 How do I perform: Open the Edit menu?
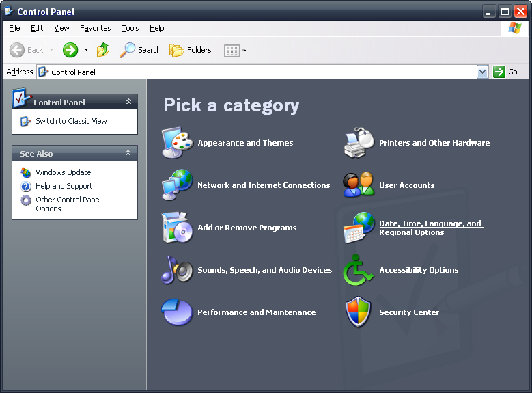37,28
